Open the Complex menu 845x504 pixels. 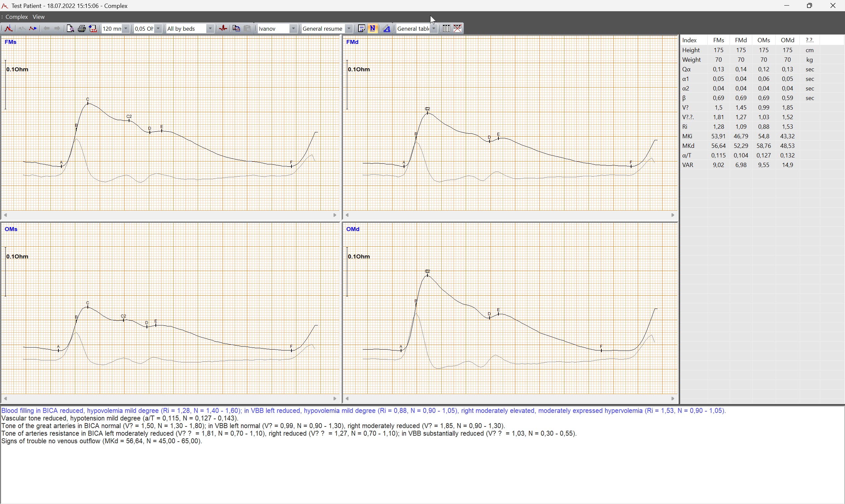pos(16,17)
